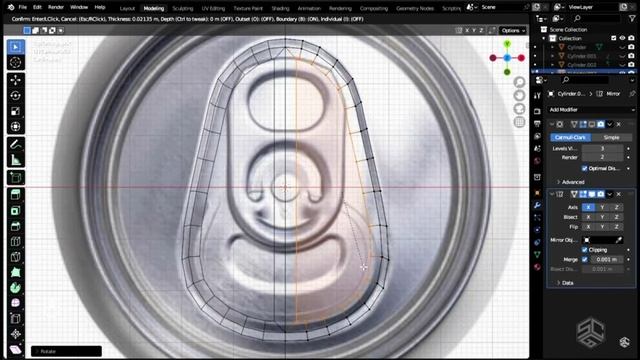The height and width of the screenshot is (360, 640).
Task: Toggle the camera view viewport icon
Action: (519, 109)
